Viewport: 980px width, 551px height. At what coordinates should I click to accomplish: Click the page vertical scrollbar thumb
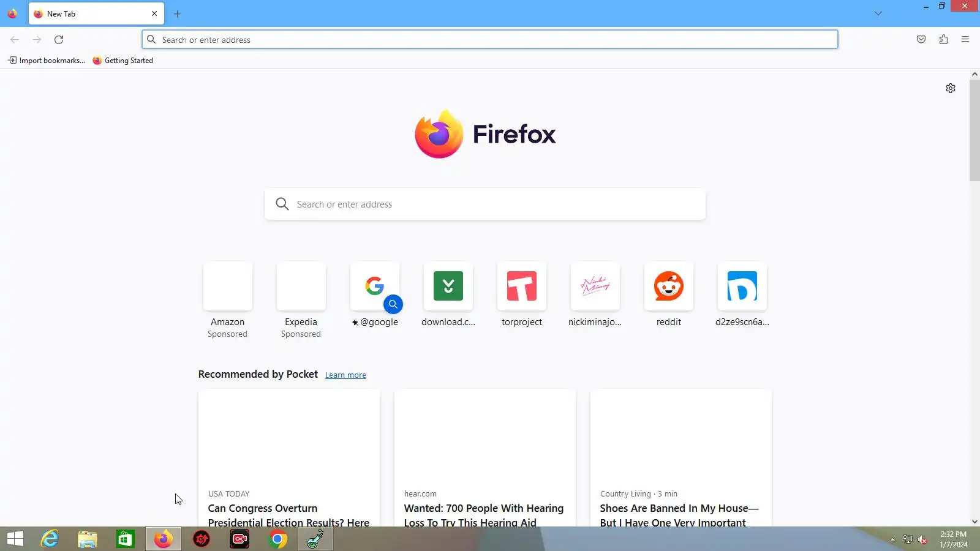pyautogui.click(x=974, y=130)
